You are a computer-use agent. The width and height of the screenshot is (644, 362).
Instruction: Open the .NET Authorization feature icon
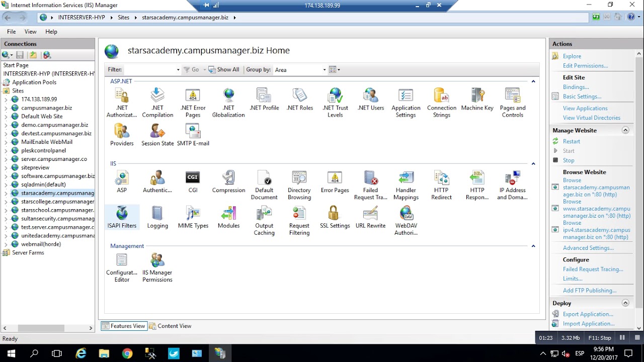point(122,103)
